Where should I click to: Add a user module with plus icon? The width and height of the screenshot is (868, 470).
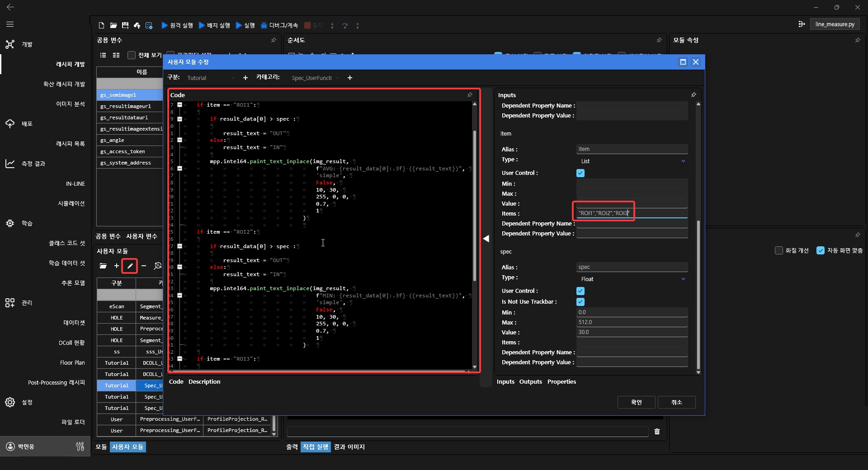[117, 266]
